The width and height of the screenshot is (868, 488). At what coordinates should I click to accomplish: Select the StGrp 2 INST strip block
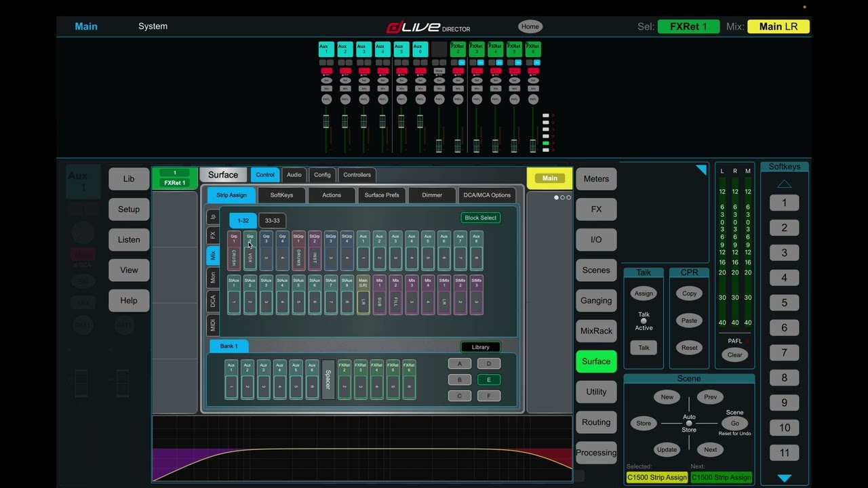(315, 251)
